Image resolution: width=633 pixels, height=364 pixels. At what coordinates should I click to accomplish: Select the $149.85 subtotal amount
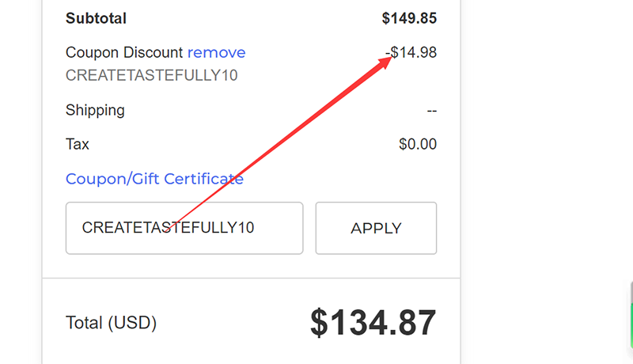click(408, 18)
